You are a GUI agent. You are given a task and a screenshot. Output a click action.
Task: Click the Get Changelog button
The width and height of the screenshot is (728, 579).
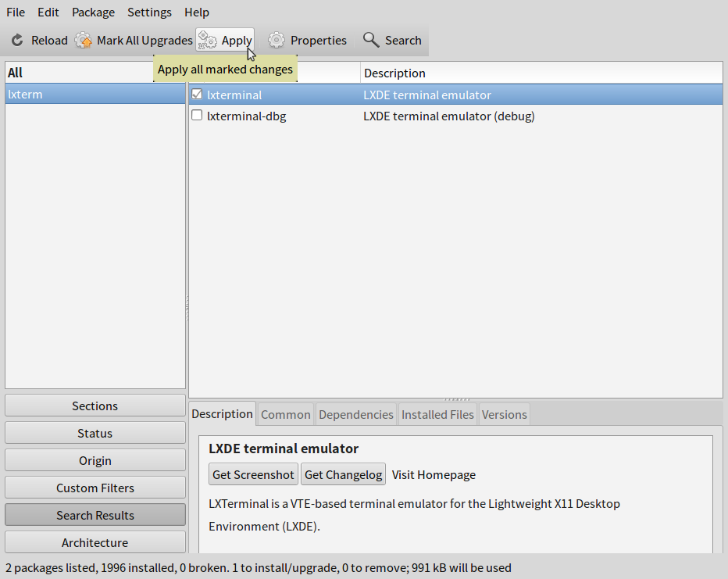click(343, 474)
